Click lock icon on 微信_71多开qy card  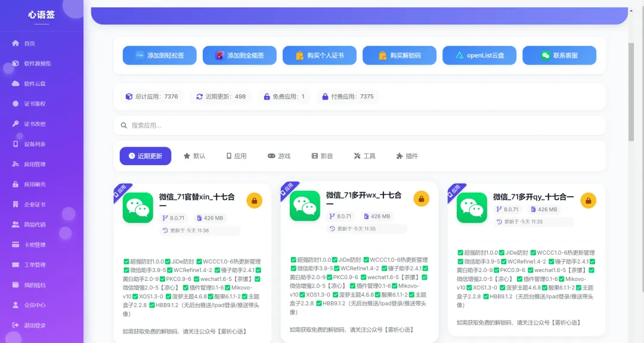588,200
